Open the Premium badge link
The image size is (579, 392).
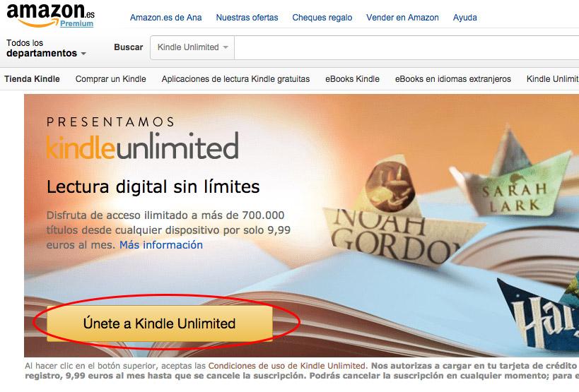tap(76, 23)
